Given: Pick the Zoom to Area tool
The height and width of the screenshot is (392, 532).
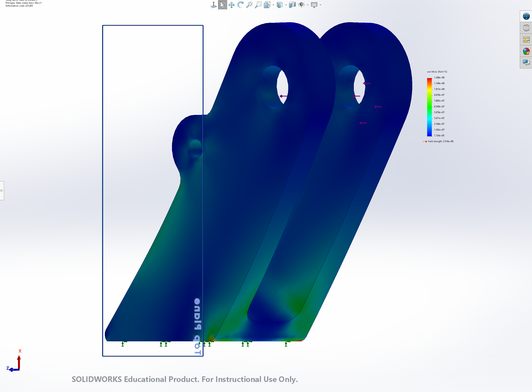Looking at the screenshot, I should pyautogui.click(x=258, y=5).
